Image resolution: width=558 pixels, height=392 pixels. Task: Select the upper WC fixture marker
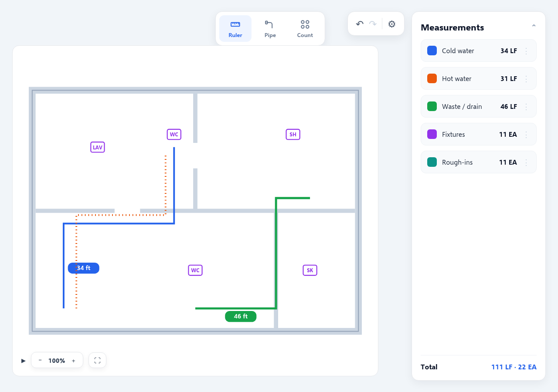tap(174, 134)
